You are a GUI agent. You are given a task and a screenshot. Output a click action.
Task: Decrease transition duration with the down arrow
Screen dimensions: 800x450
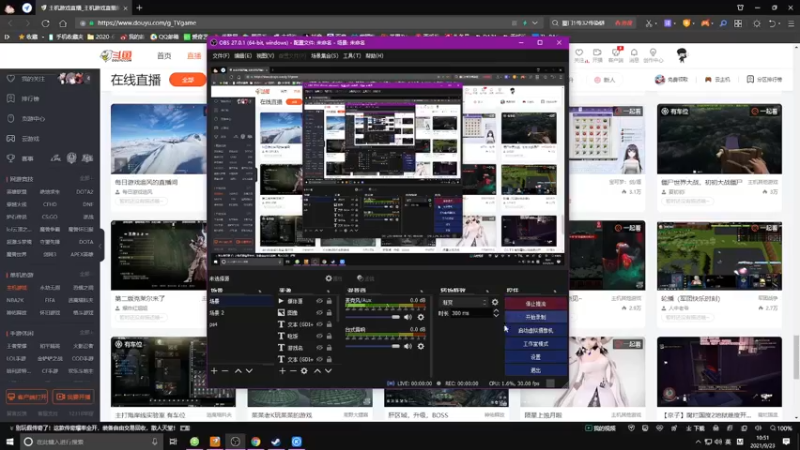tap(496, 316)
